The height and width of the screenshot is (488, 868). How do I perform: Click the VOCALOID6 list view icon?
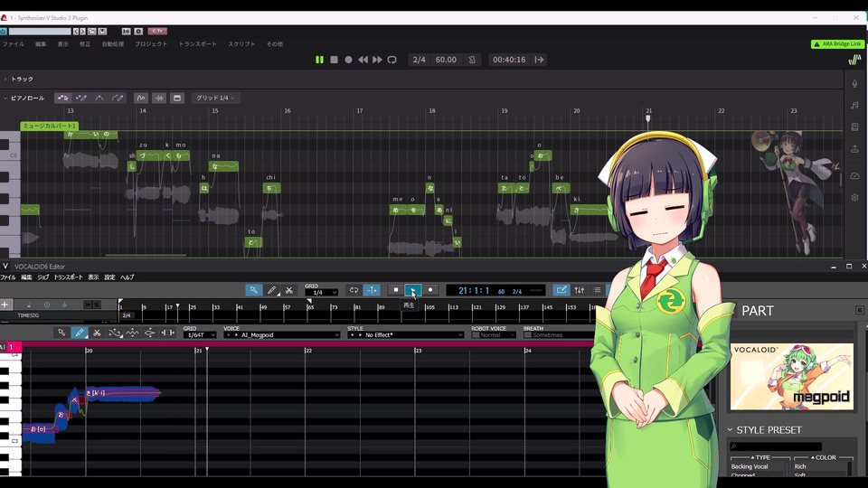pos(597,290)
